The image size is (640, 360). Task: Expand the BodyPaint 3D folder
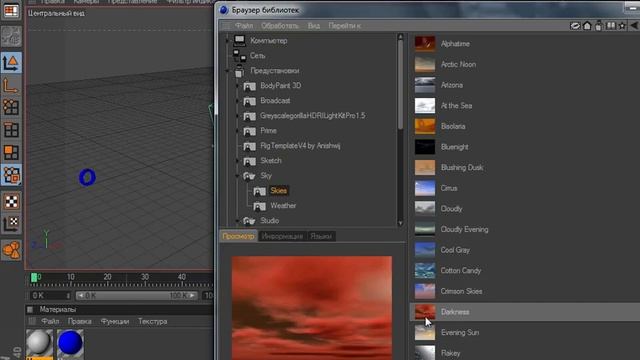[x=238, y=86]
